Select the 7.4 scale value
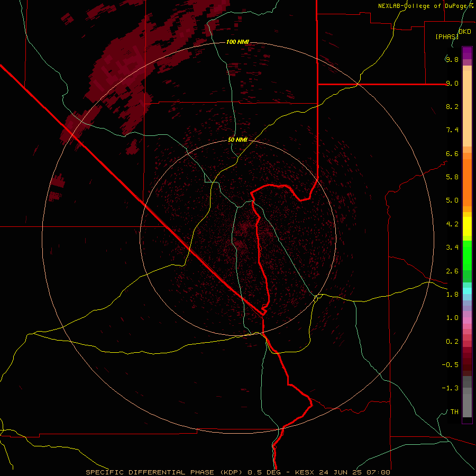476x476 pixels. (452, 130)
